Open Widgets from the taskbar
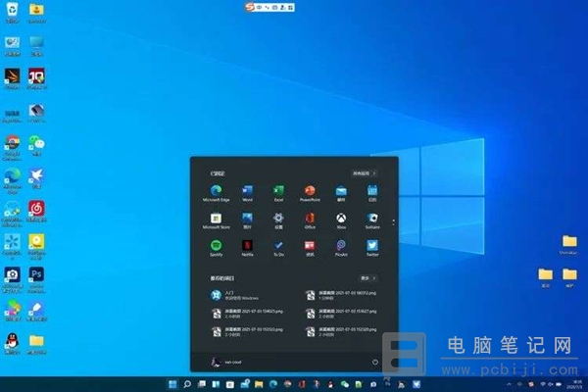This screenshot has height=392, width=588. 216,384
